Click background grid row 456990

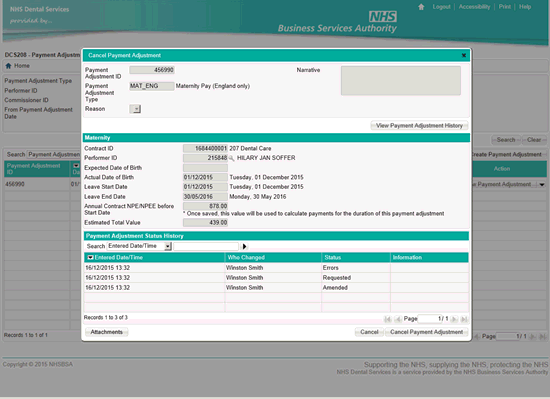pos(42,184)
